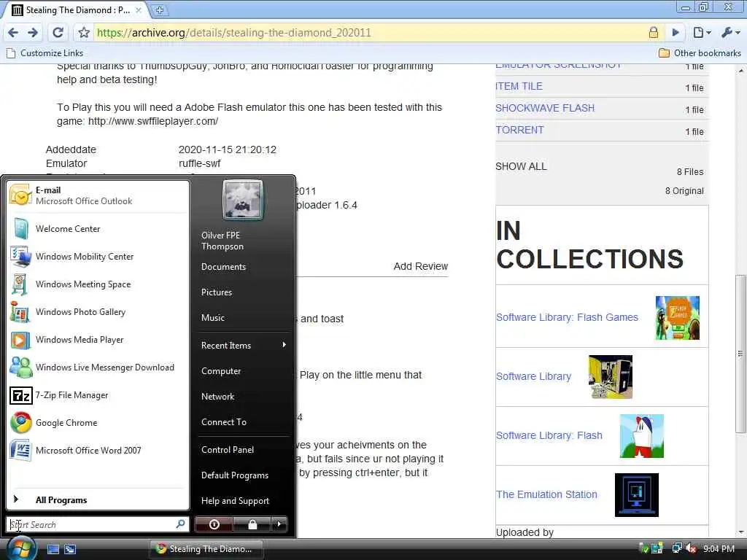747x560 pixels.
Task: Click the padlock icon in the address bar
Action: [654, 32]
